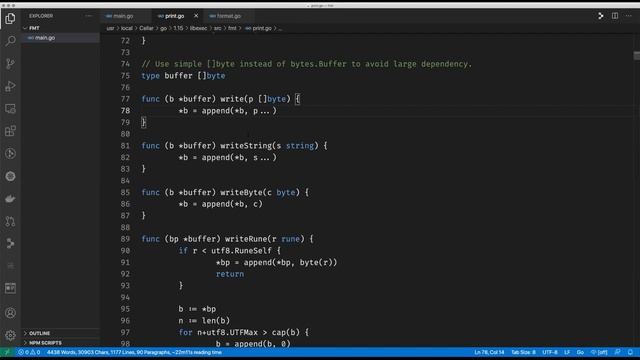This screenshot has width=640, height=360.
Task: Click the remote window indicator in status bar
Action: [x=7, y=352]
